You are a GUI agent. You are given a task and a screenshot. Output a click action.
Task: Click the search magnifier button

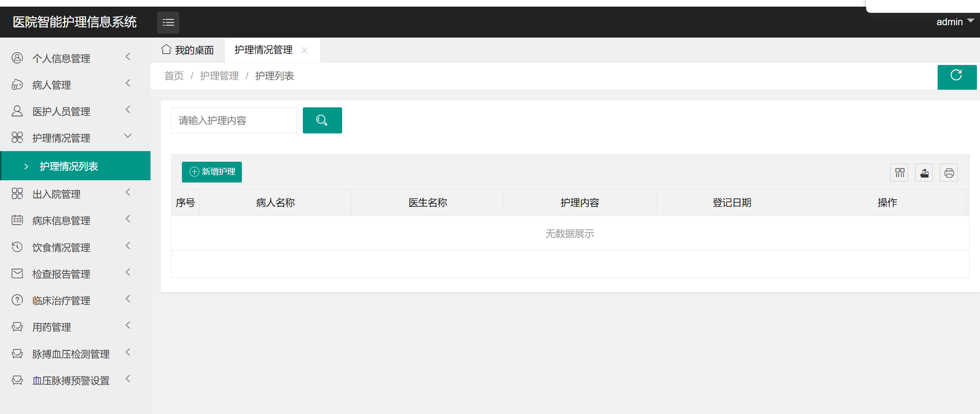pyautogui.click(x=322, y=120)
